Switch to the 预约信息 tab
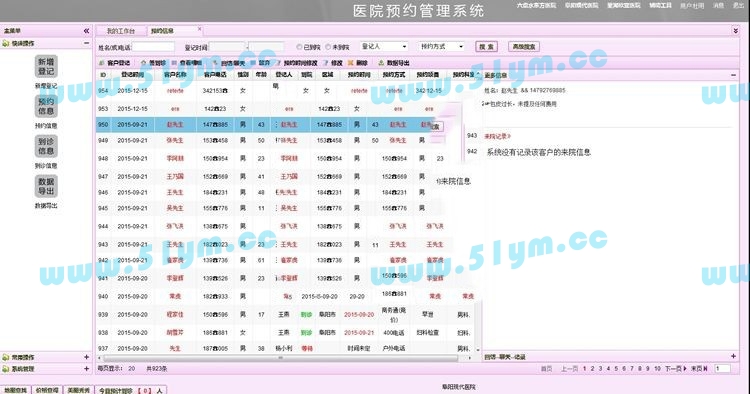The image size is (750, 394). point(162,31)
